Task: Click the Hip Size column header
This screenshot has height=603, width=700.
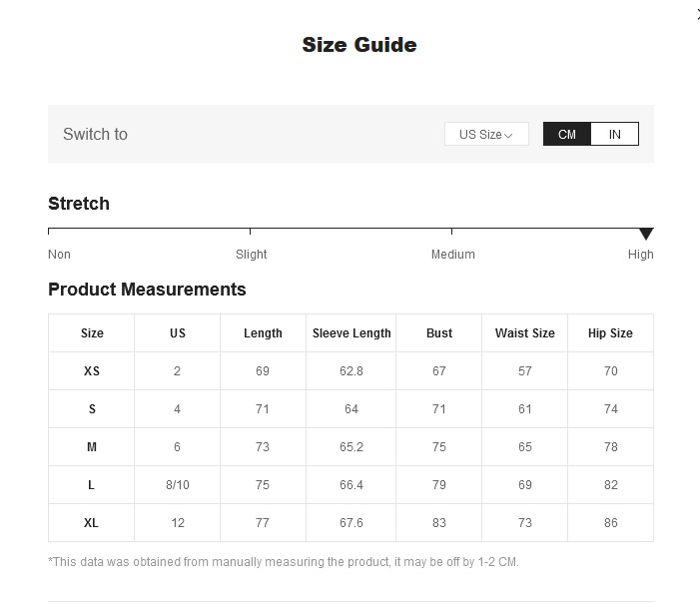Action: [x=610, y=333]
